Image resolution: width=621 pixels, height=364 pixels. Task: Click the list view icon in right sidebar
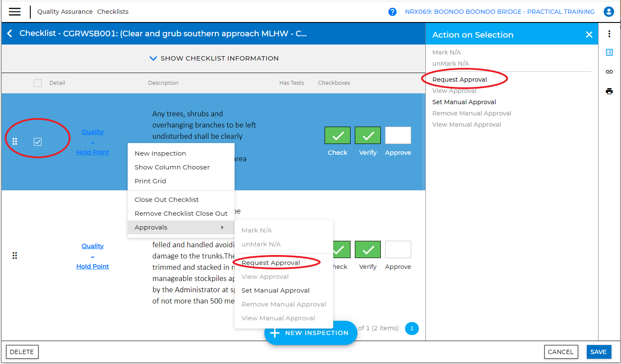[609, 52]
